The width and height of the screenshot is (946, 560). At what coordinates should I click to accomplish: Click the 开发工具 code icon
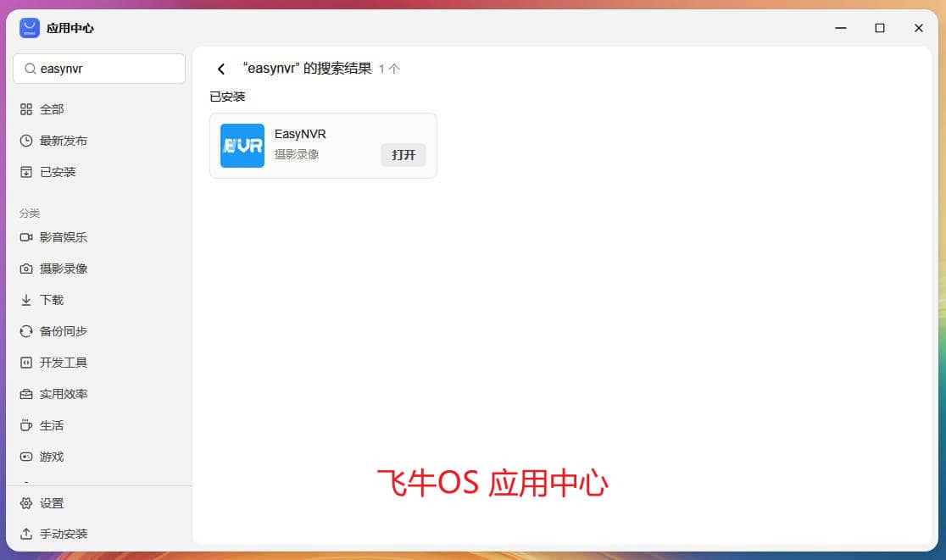point(26,363)
